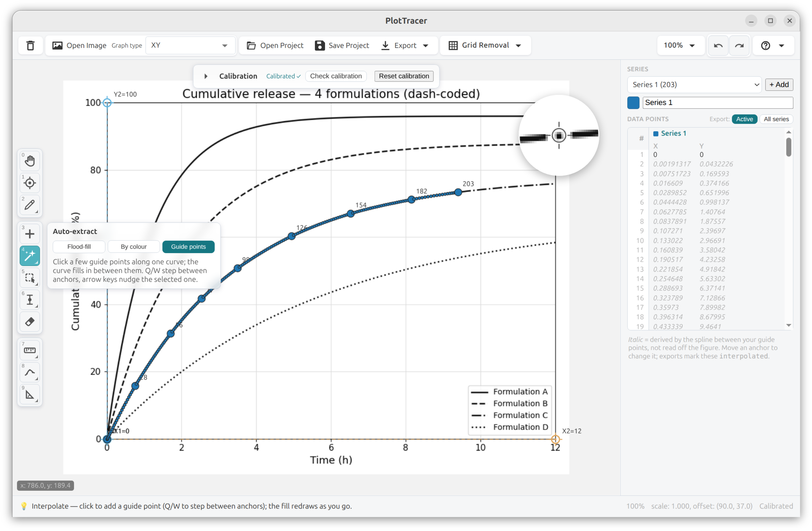
Task: Select the ruler measure tool
Action: tap(30, 350)
